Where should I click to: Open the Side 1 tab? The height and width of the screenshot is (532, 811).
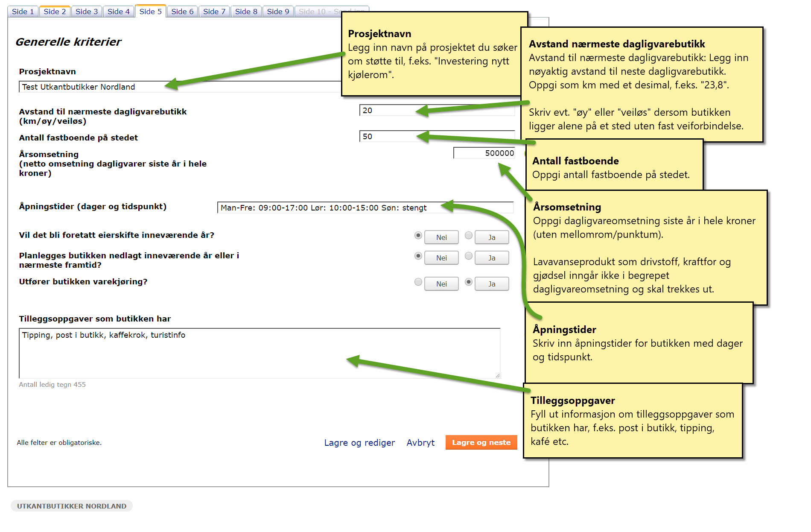point(23,12)
